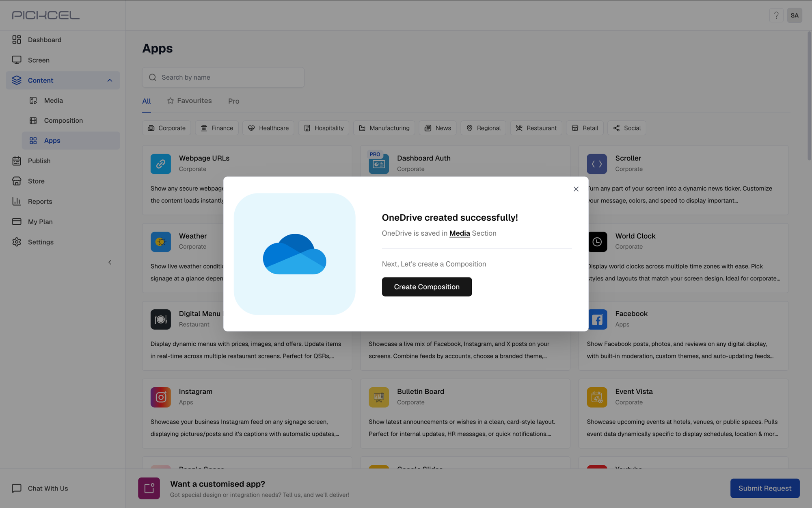Click the OneDrive cloud image in dialog
Viewport: 812px width, 508px height.
(x=294, y=254)
